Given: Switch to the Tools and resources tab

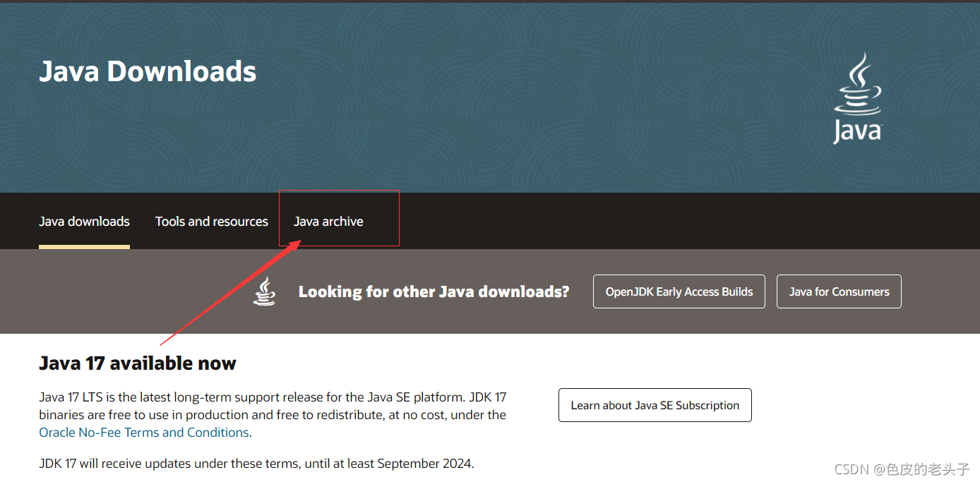Looking at the screenshot, I should coord(212,222).
